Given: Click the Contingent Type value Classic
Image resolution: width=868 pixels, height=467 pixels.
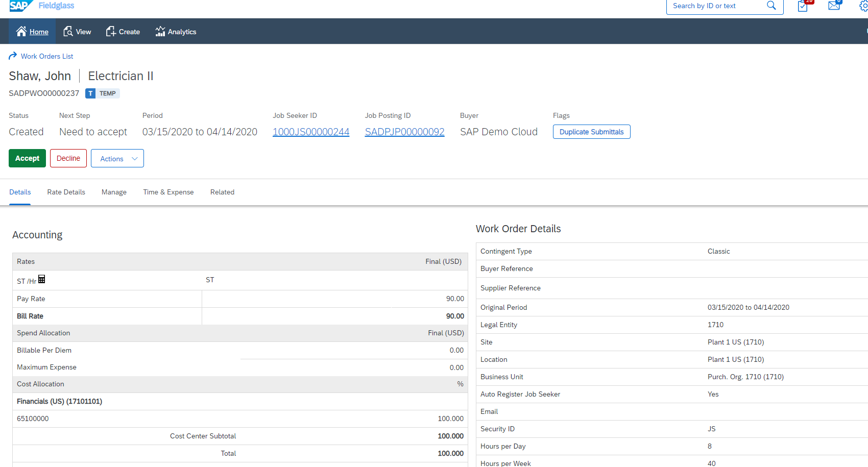Looking at the screenshot, I should pyautogui.click(x=719, y=251).
